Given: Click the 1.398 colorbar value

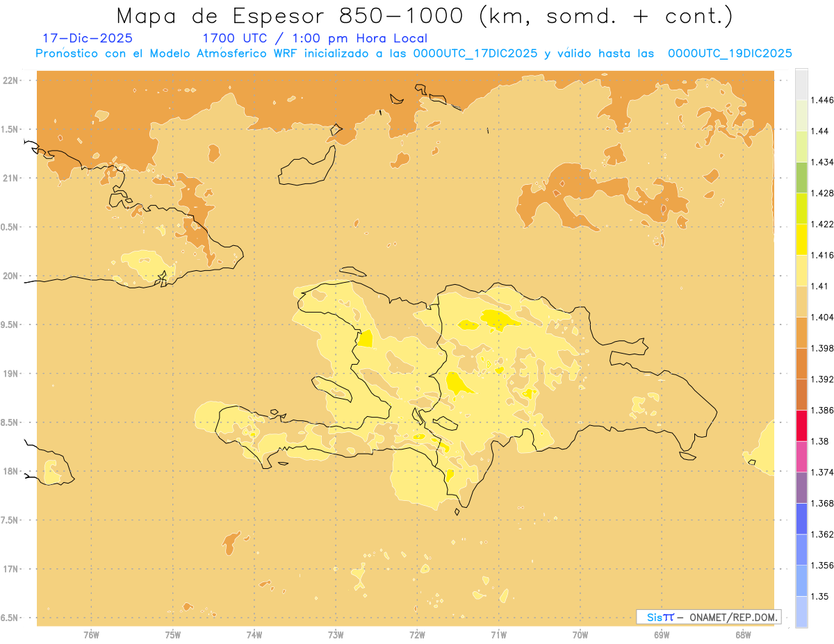Looking at the screenshot, I should [x=821, y=348].
